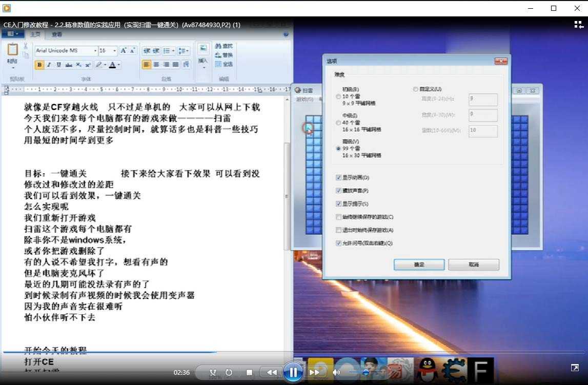Apply superscript formatting in WordPad

pyautogui.click(x=88, y=65)
